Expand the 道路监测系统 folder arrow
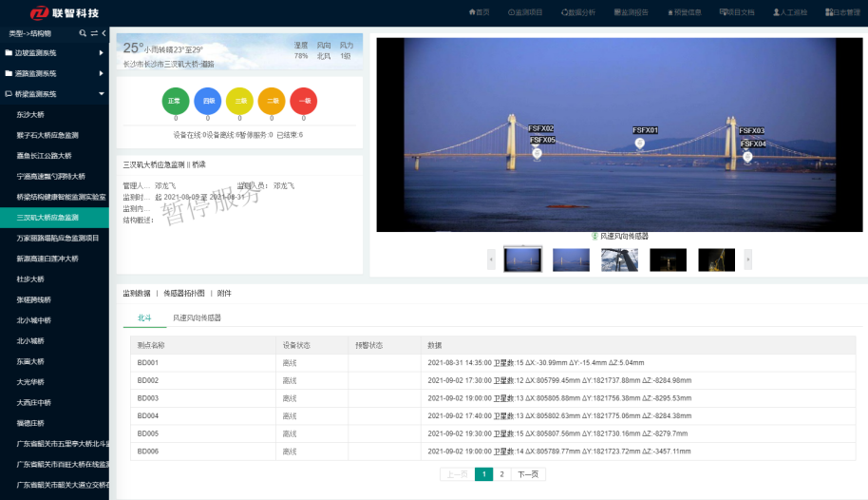 pos(102,73)
